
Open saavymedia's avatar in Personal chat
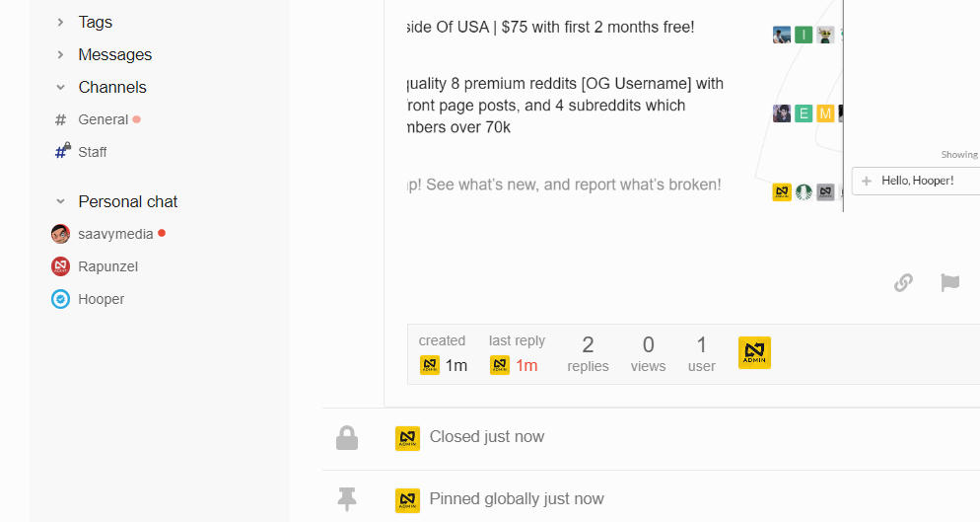point(60,234)
